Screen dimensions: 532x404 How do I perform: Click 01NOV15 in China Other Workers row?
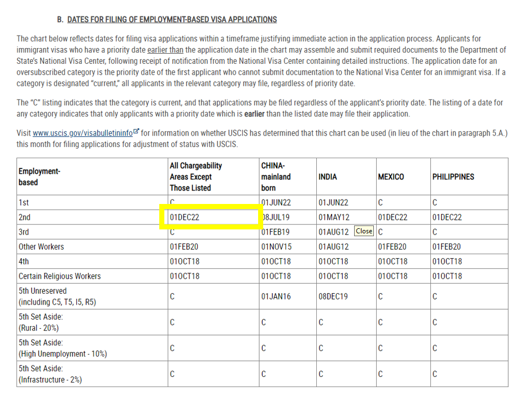(276, 247)
